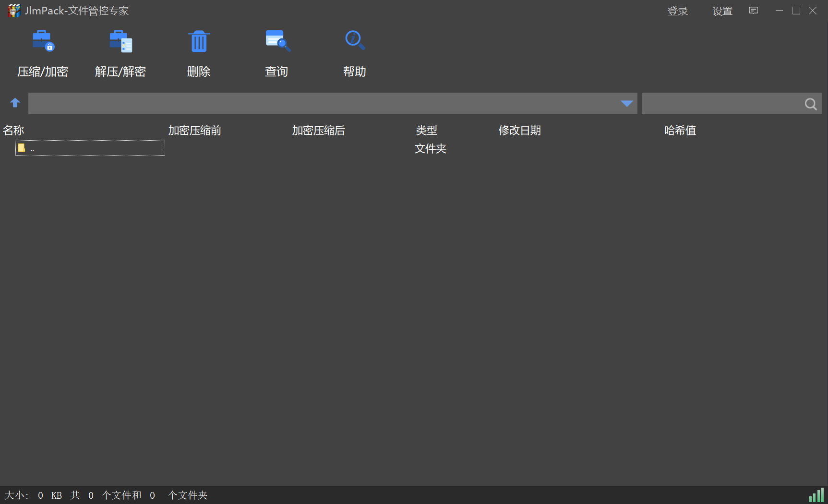This screenshot has height=504, width=828.
Task: Click the 个文件夹 status bar text
Action: click(188, 495)
